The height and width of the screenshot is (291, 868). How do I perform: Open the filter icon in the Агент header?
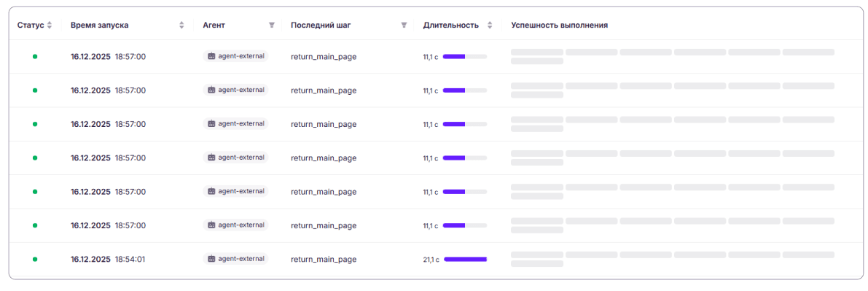(271, 25)
